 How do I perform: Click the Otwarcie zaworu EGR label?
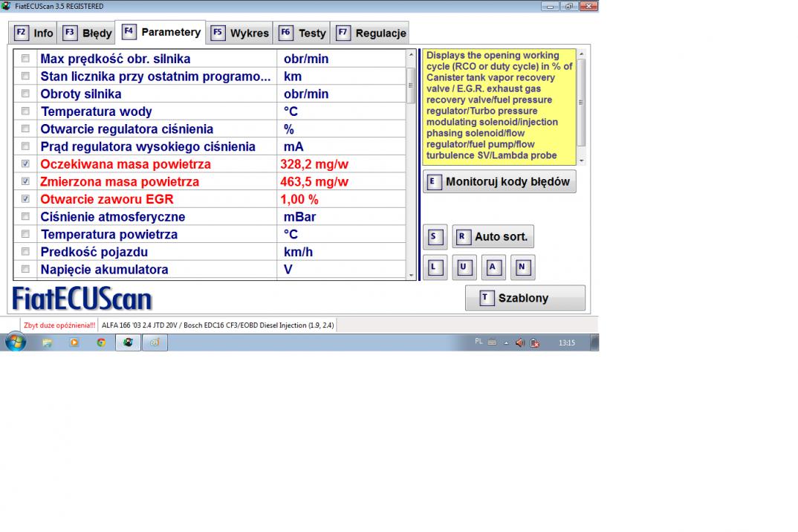[x=107, y=200]
